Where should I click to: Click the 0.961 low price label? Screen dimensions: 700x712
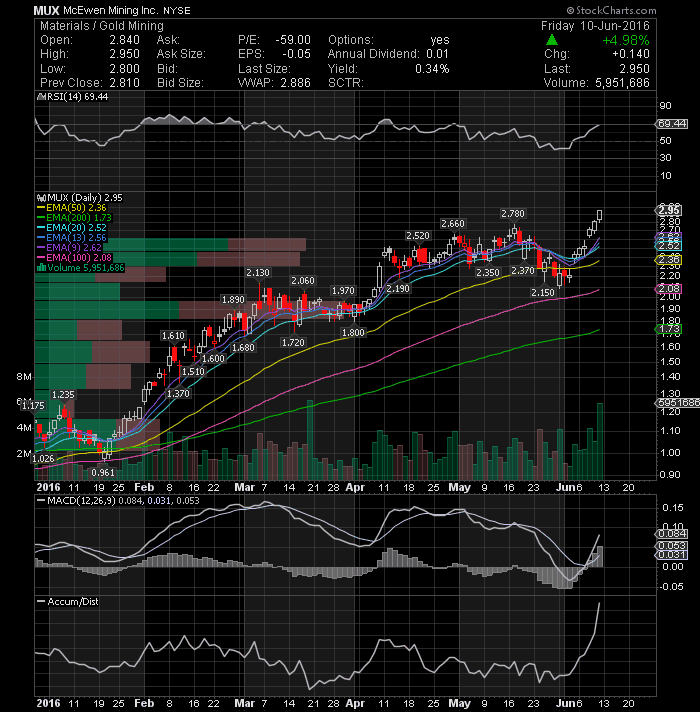click(103, 473)
